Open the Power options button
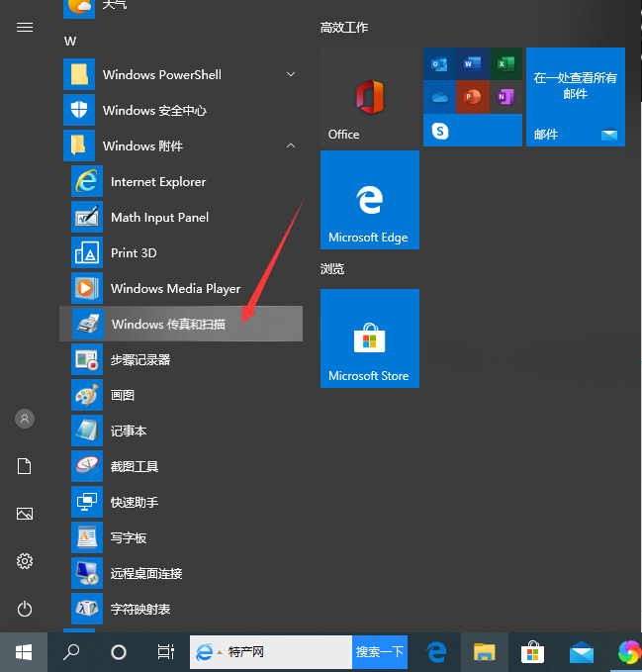The width and height of the screenshot is (642, 672). click(x=25, y=609)
